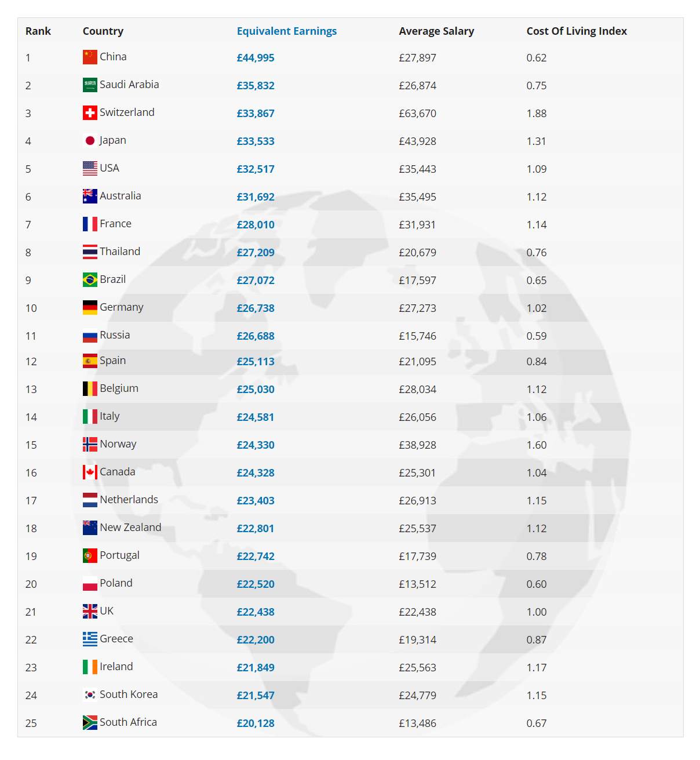Click the Greece flag icon
700x760 pixels.
[x=90, y=639]
